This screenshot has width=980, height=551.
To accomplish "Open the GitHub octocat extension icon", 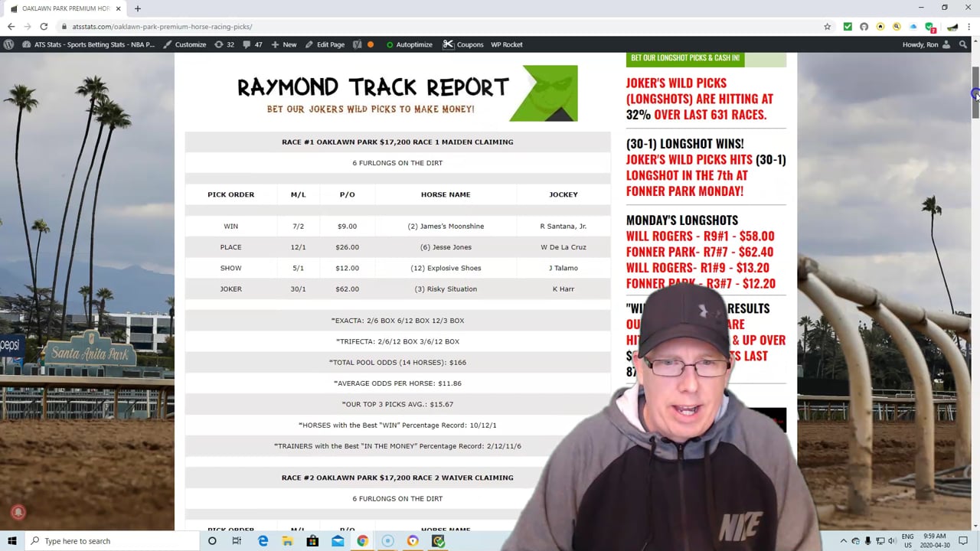I will pos(864,27).
